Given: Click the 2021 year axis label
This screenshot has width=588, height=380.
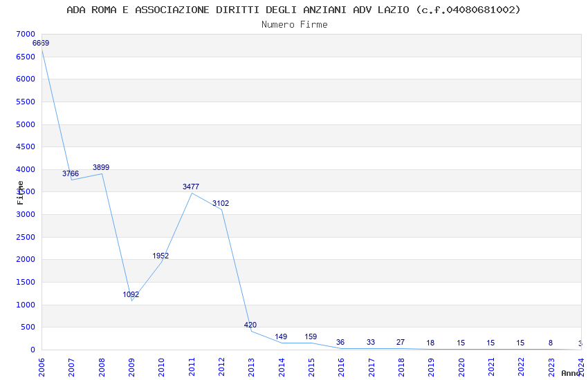Looking at the screenshot, I should [x=491, y=368].
